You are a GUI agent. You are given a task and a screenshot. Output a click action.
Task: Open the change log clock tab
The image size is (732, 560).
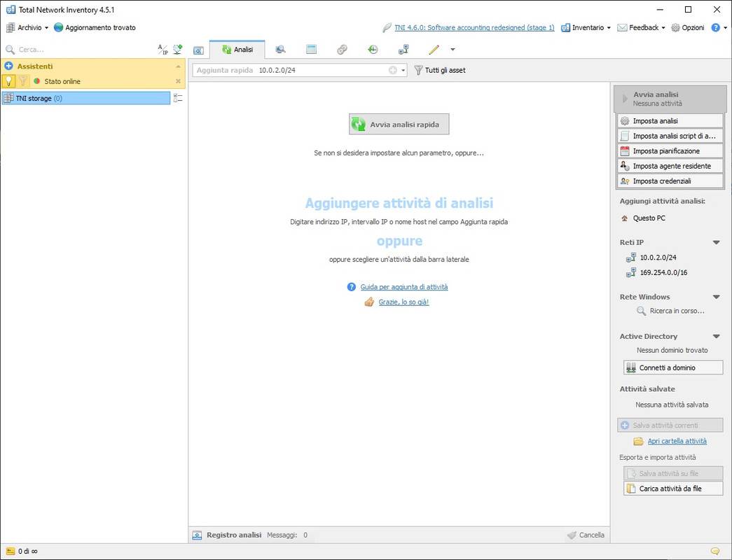tap(373, 50)
